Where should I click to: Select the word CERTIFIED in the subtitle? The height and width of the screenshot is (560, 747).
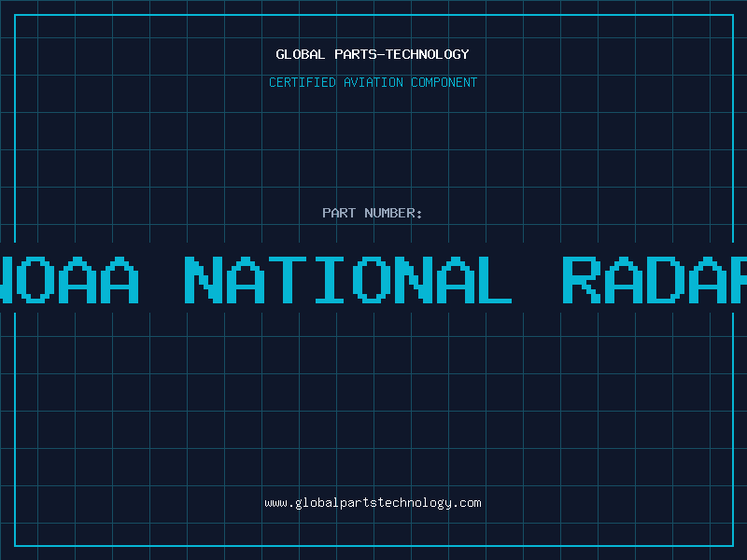click(x=303, y=82)
